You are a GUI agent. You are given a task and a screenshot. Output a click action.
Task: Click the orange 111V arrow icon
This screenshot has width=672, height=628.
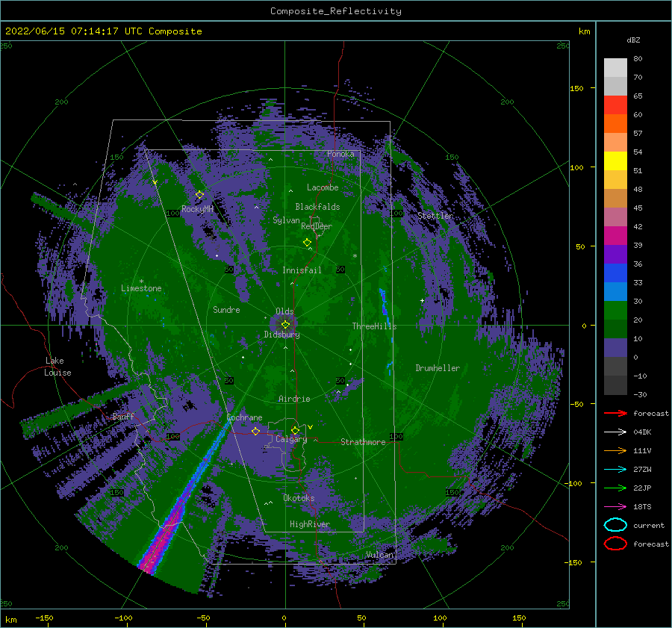click(x=615, y=450)
